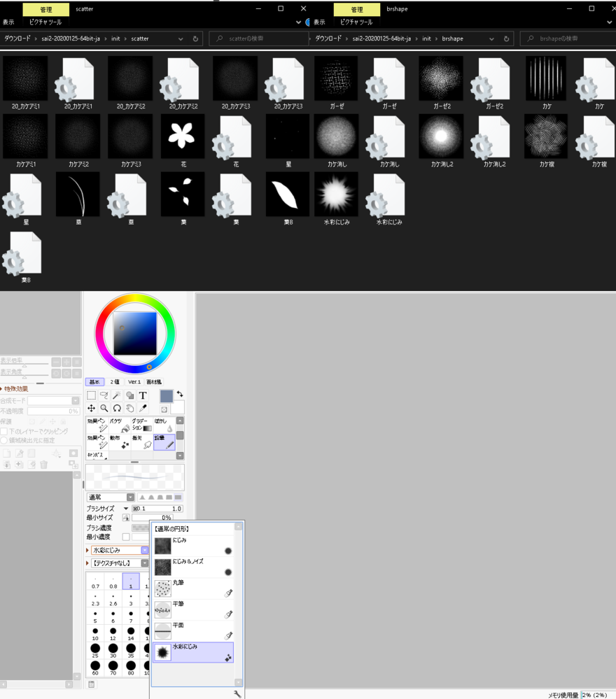Open the 水彩にじみ brush shape dropdown

point(145,551)
